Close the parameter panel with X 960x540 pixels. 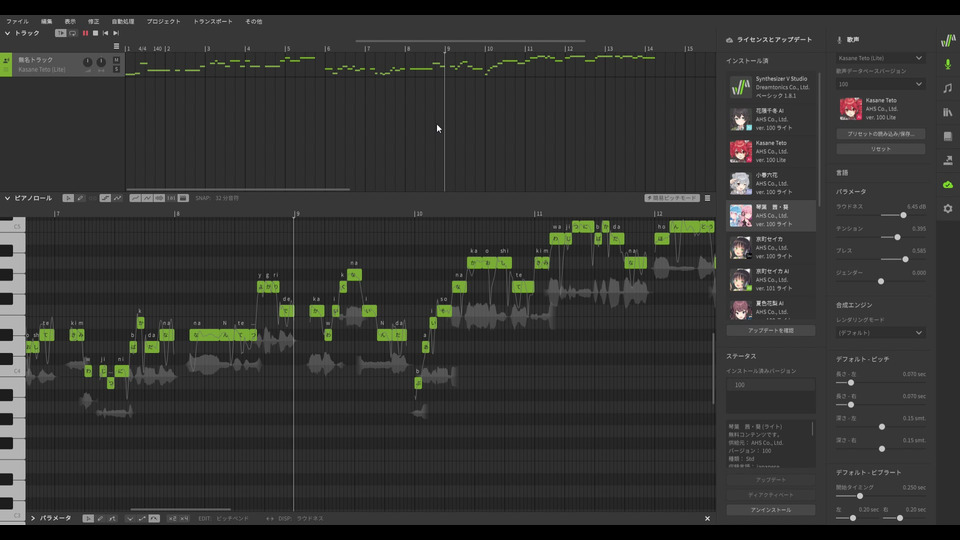click(x=707, y=519)
